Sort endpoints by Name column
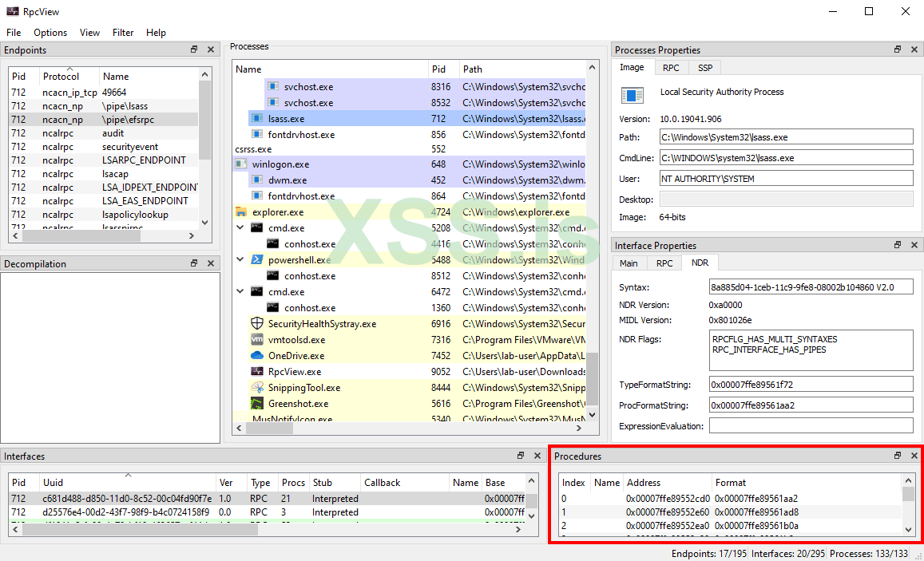Image resolution: width=924 pixels, height=561 pixels. (x=149, y=76)
